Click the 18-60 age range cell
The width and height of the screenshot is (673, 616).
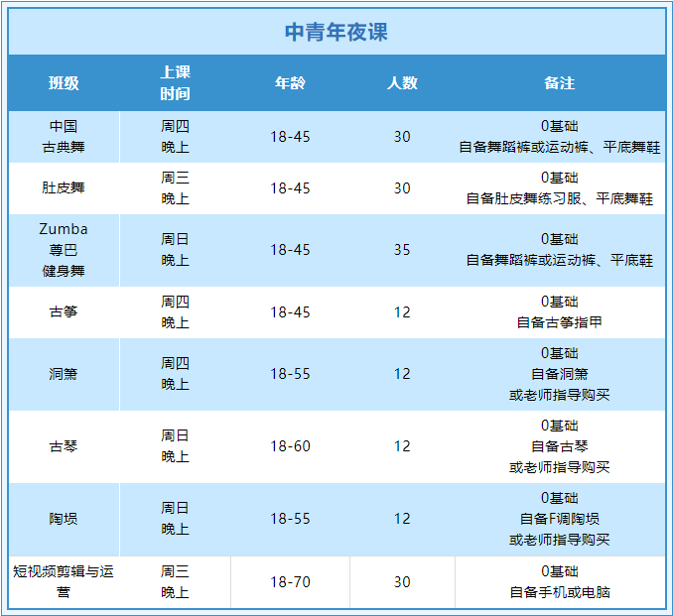tap(290, 446)
